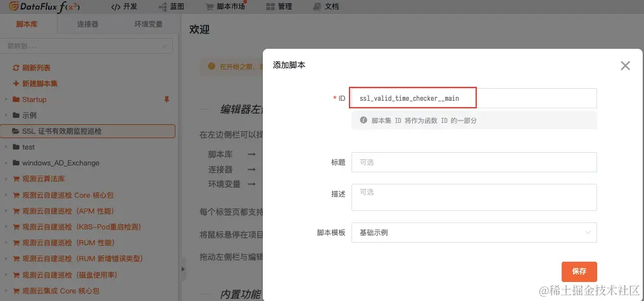Expand 观测云自建巡检 Core 核心包 arrow

pos(6,195)
